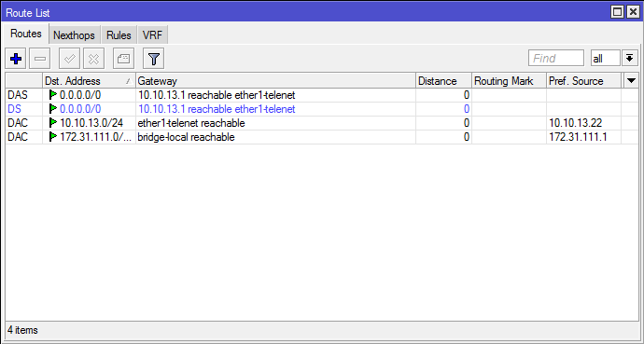Disable route using cross icon
The width and height of the screenshot is (644, 344).
pyautogui.click(x=93, y=59)
